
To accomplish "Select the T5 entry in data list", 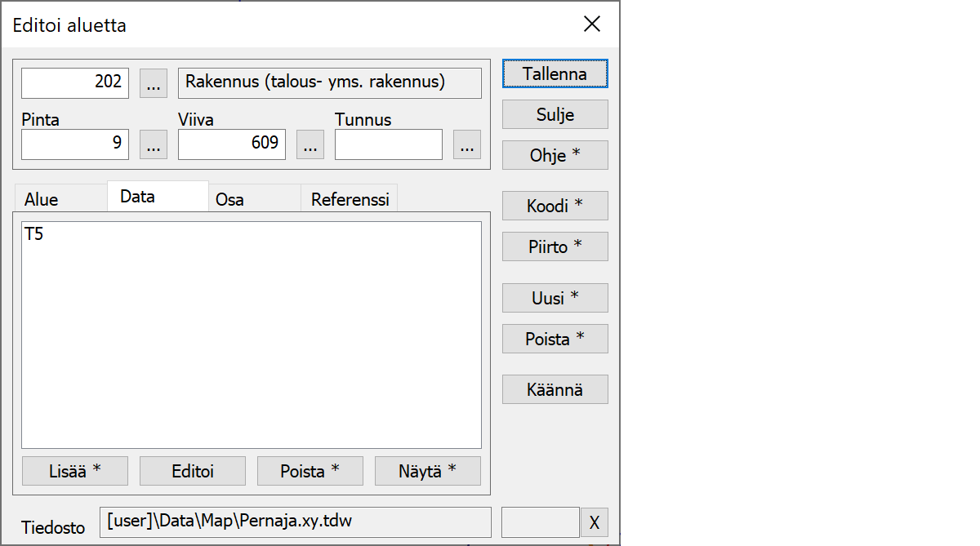I will tap(34, 235).
